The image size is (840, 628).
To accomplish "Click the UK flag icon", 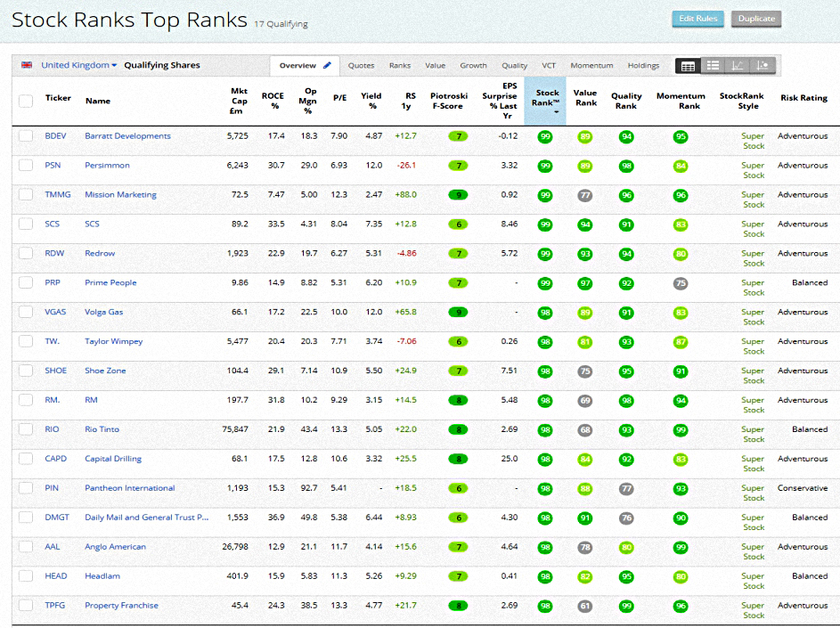I will [27, 65].
